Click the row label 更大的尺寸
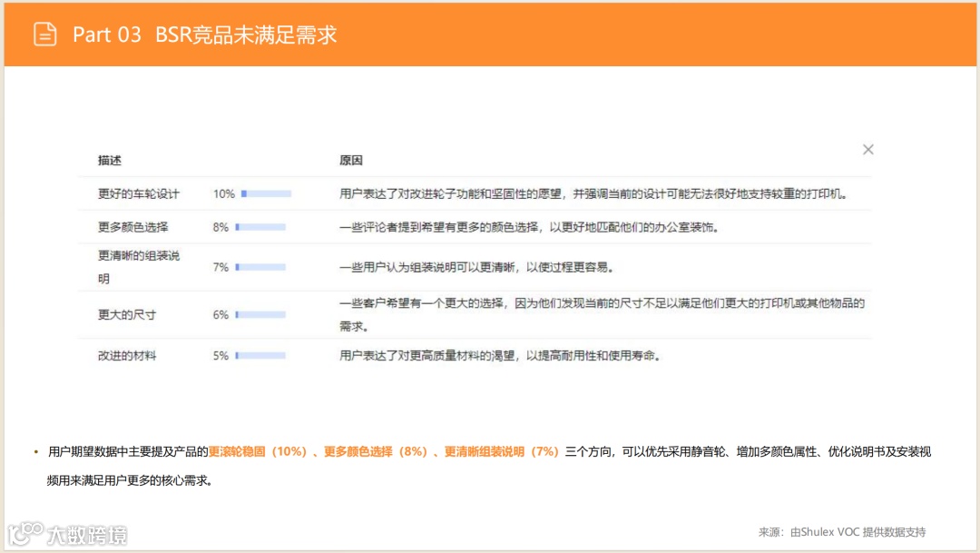Image resolution: width=980 pixels, height=553 pixels. [x=127, y=315]
